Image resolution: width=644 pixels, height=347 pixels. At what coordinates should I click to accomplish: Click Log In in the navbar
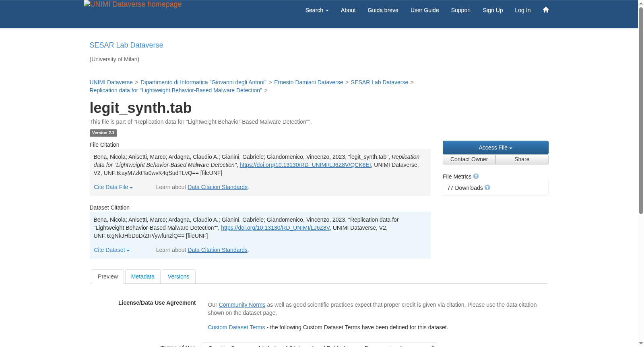523,10
